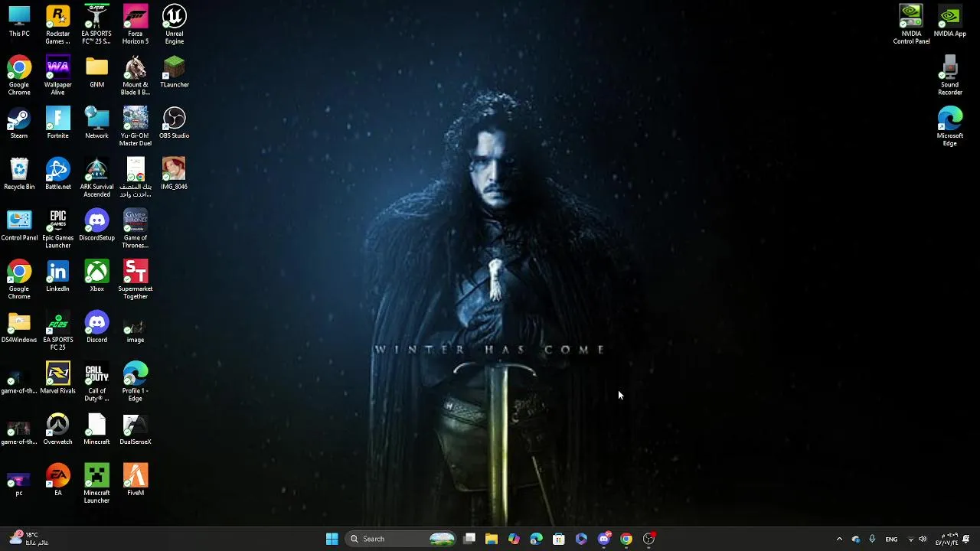Launch Rockstar Games Launcher shortcut
This screenshot has height=551, width=980.
pyautogui.click(x=57, y=24)
